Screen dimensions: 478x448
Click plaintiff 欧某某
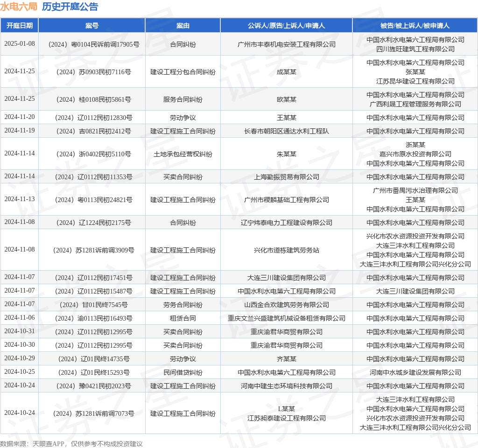pyautogui.click(x=287, y=99)
